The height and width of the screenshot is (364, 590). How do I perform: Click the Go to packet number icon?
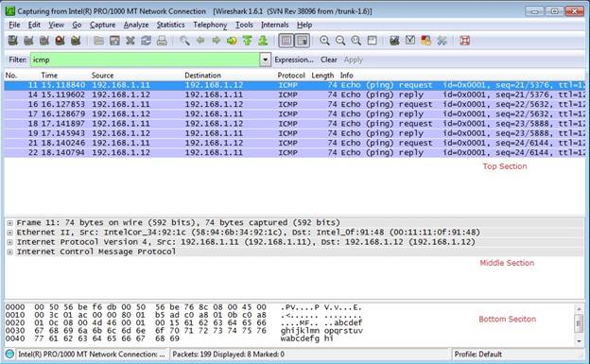click(x=232, y=41)
